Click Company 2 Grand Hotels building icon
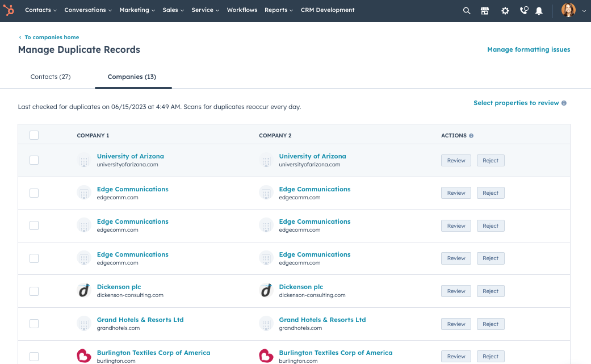The width and height of the screenshot is (591, 364). click(x=266, y=324)
